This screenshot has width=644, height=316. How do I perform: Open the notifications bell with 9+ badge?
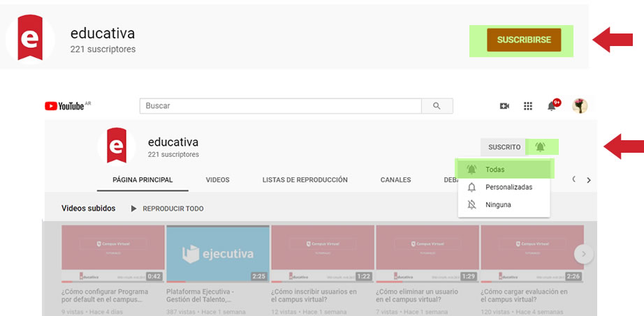click(552, 106)
